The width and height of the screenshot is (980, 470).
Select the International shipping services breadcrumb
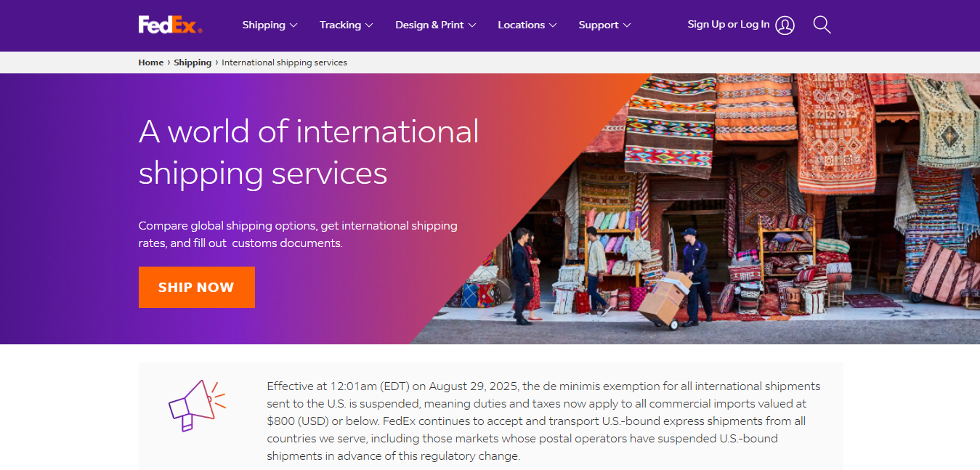285,62
